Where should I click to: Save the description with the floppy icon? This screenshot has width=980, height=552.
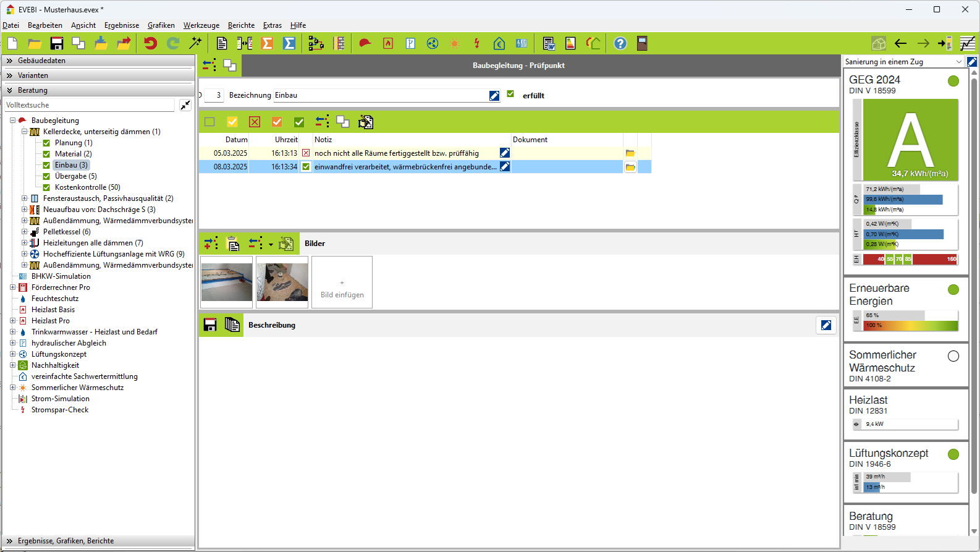[210, 325]
